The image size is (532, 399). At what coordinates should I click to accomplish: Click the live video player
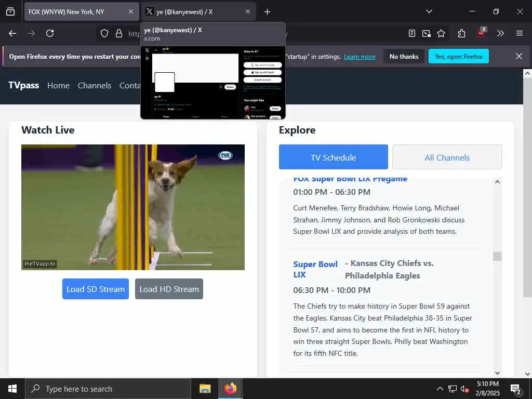click(x=133, y=207)
